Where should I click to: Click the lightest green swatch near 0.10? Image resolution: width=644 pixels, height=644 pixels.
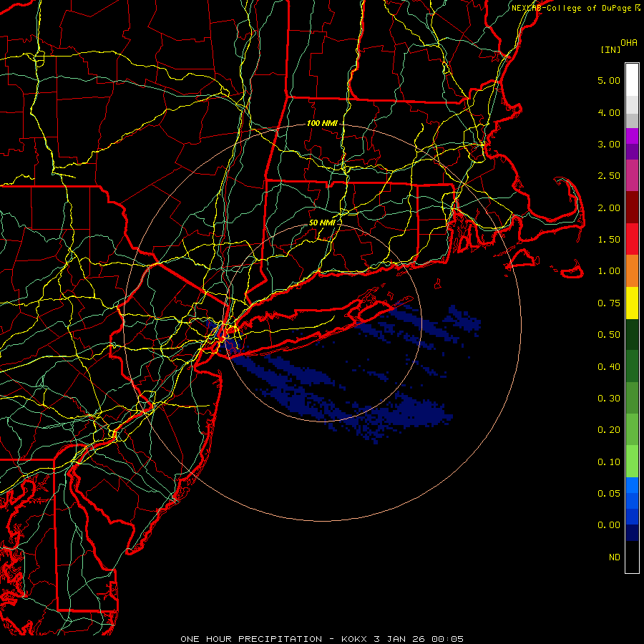pos(632,462)
